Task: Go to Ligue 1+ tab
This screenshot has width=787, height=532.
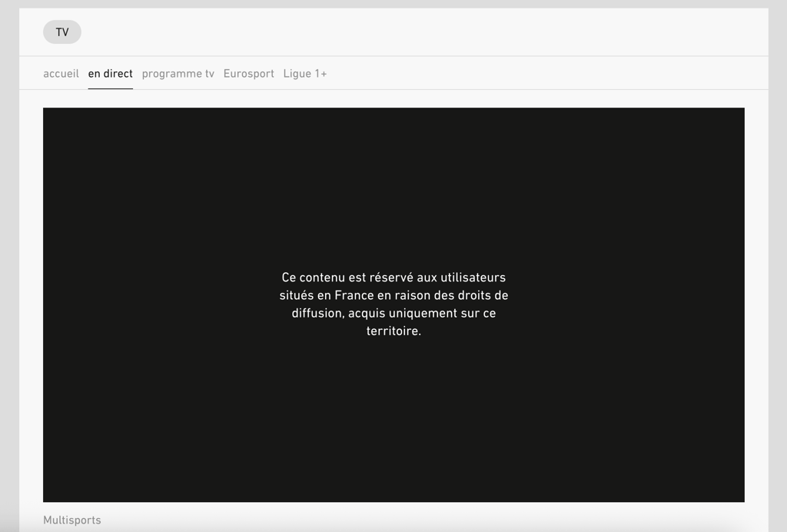Action: click(x=305, y=74)
